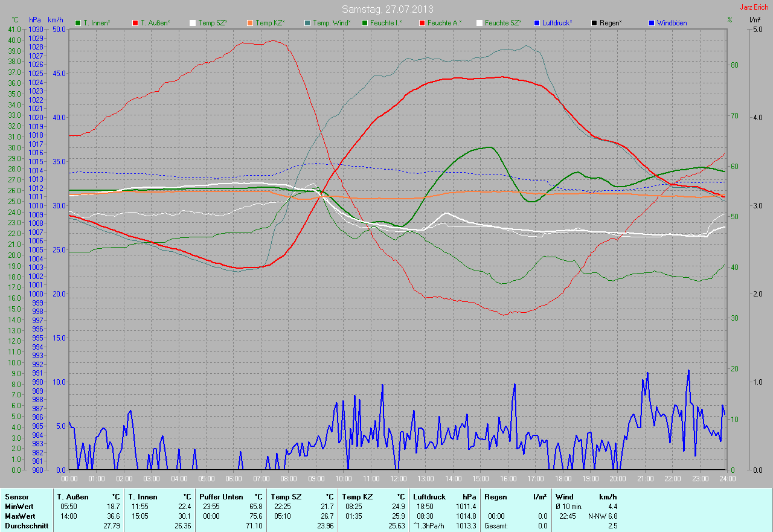Screen dimensions: 773x532
Task: Toggle the Windböen series label
Action: (x=671, y=23)
